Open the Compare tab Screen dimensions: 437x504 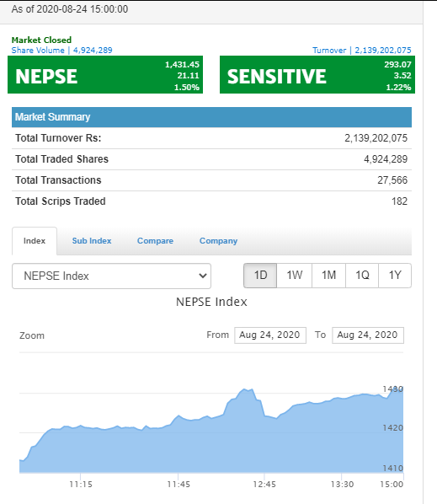pos(155,241)
